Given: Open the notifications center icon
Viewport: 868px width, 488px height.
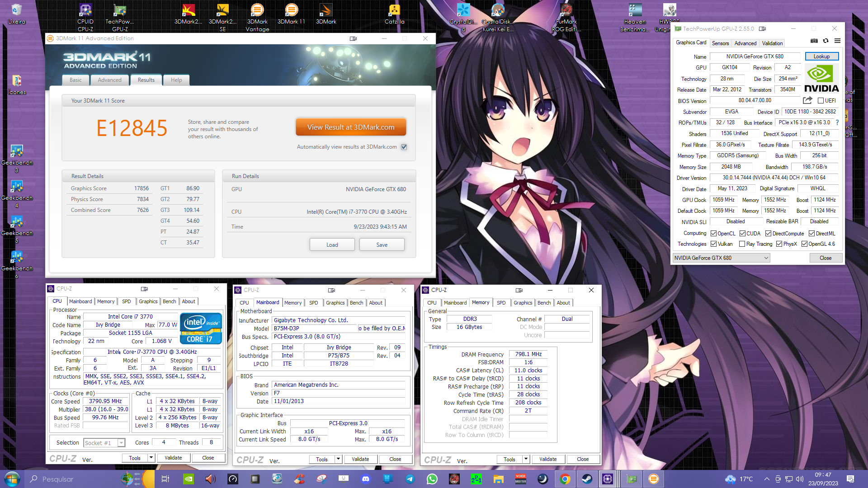Looking at the screenshot, I should tap(850, 479).
